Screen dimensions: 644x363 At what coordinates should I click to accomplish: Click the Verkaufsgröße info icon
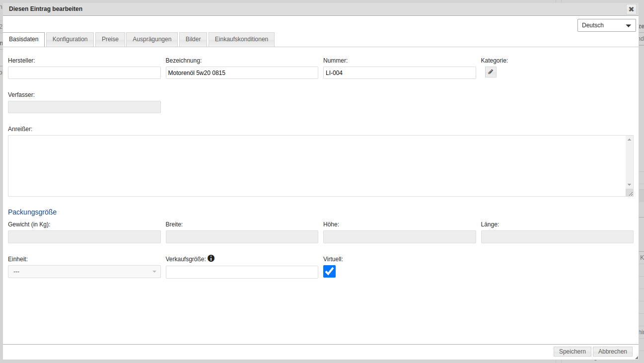[211, 258]
